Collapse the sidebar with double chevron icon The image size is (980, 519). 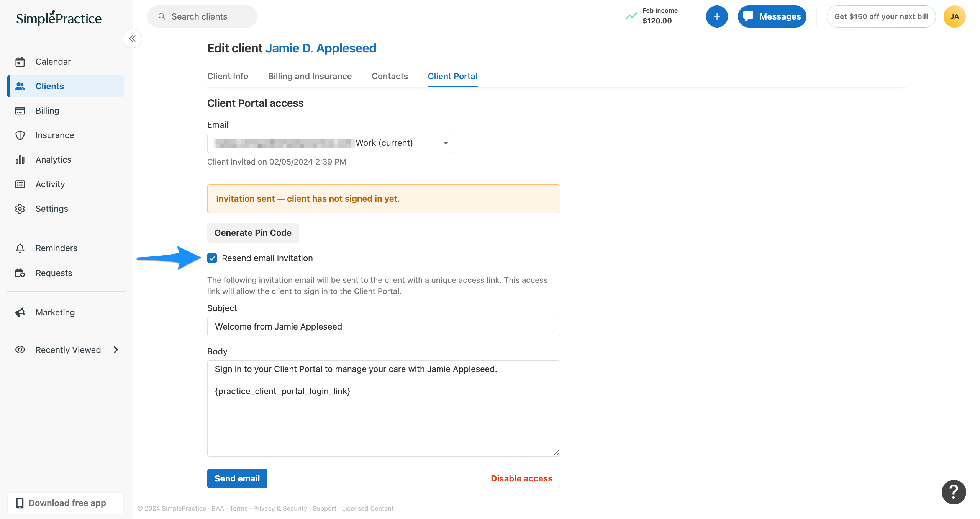coord(133,39)
